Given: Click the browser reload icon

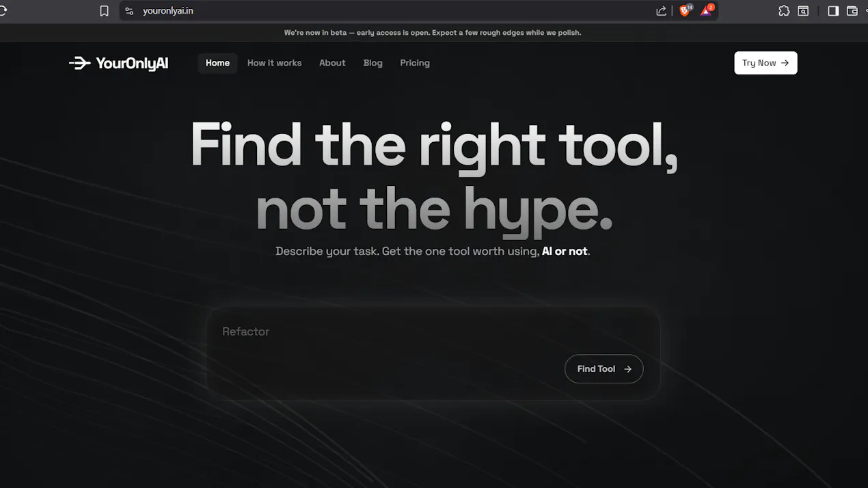Looking at the screenshot, I should coord(2,11).
